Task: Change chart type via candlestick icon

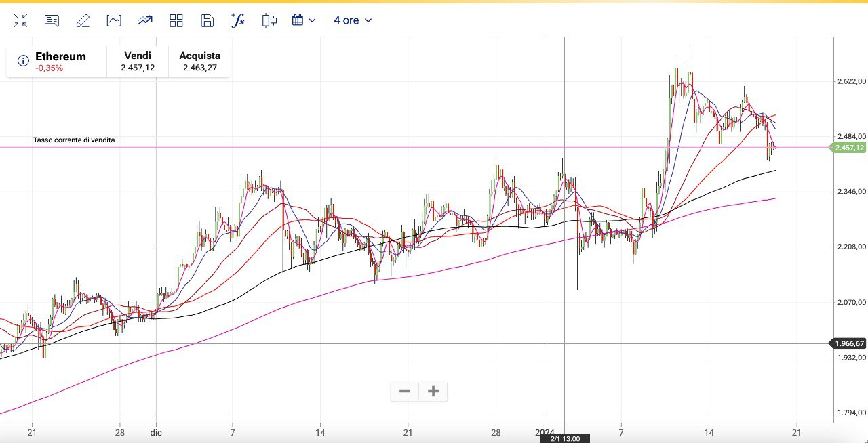Action: click(269, 20)
